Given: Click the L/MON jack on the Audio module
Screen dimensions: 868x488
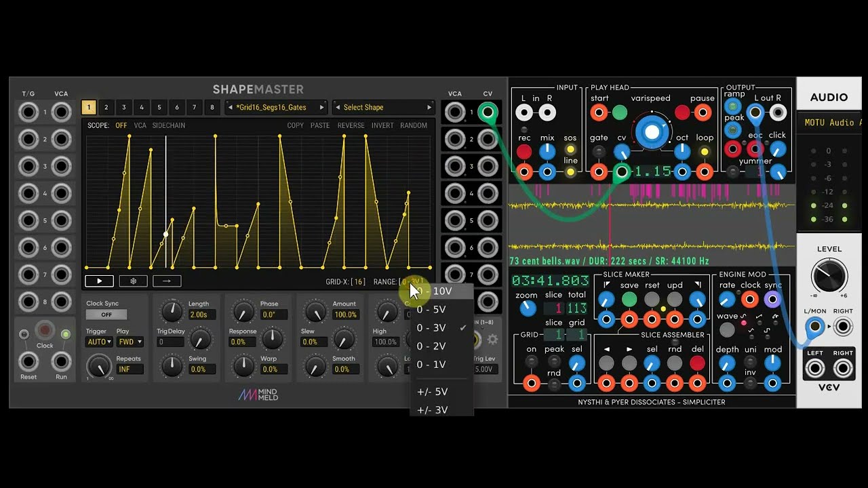Looking at the screenshot, I should pos(814,327).
